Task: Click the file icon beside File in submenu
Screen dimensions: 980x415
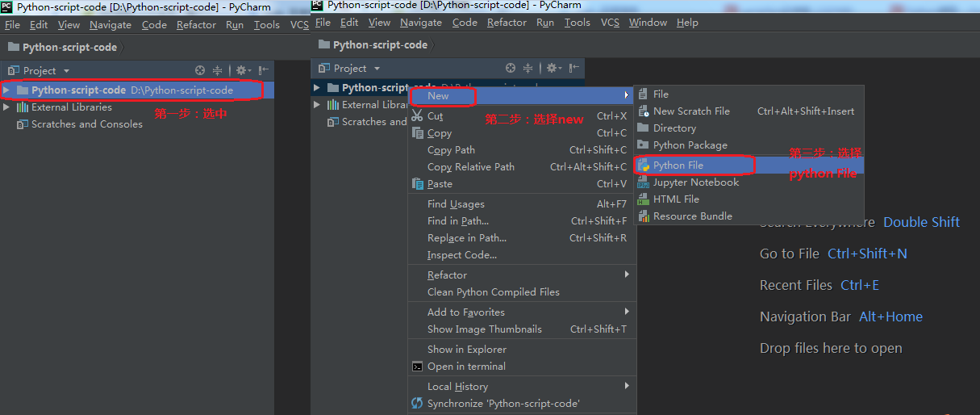Action: coord(643,94)
